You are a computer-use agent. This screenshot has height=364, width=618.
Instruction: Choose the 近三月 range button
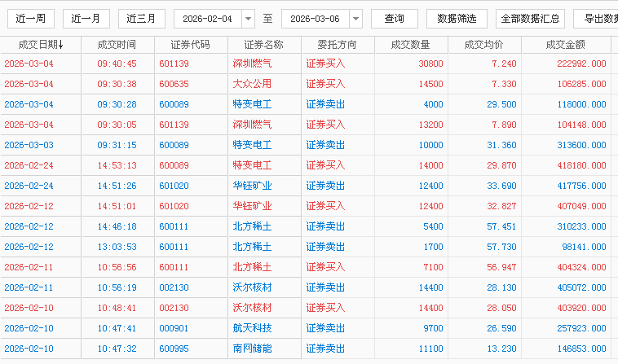tap(142, 19)
